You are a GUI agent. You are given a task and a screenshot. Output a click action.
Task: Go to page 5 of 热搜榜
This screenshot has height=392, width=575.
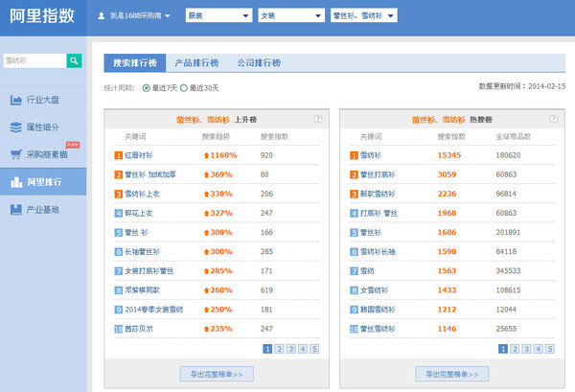coord(550,349)
